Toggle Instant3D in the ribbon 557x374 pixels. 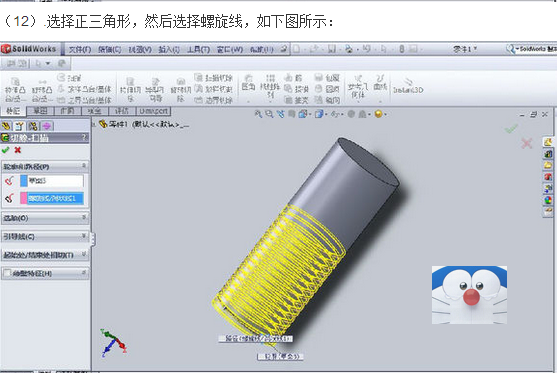click(408, 86)
